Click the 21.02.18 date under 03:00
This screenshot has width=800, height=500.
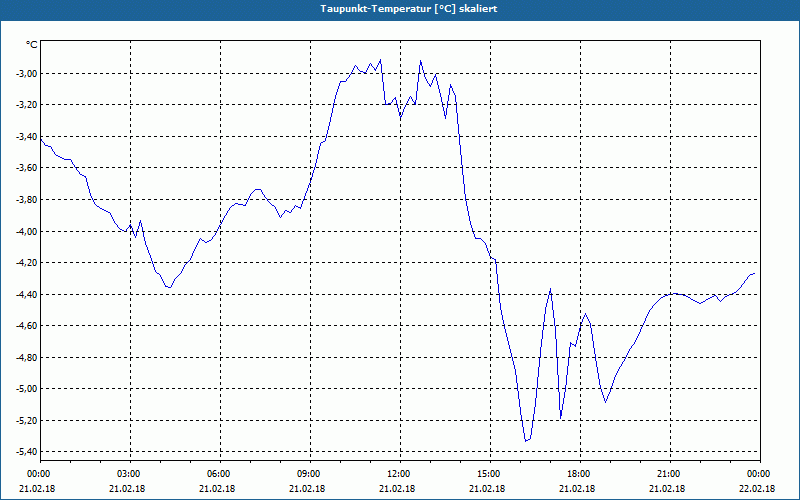coord(127,488)
